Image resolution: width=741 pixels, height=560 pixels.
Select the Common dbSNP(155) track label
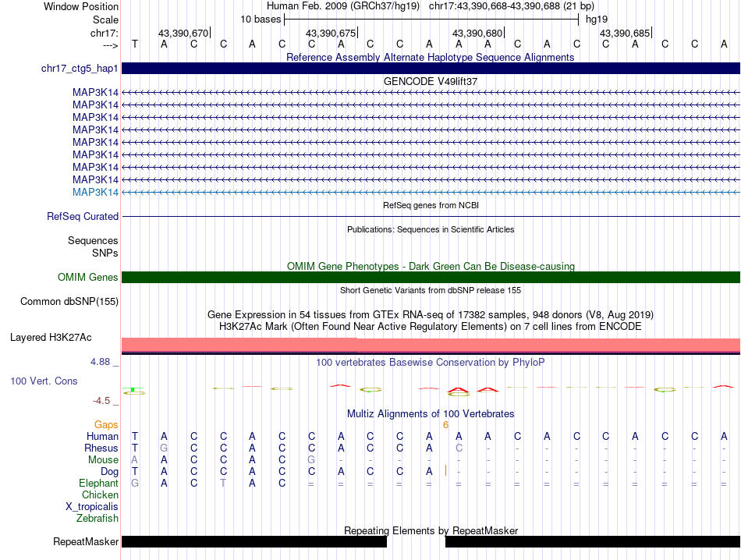click(x=69, y=302)
